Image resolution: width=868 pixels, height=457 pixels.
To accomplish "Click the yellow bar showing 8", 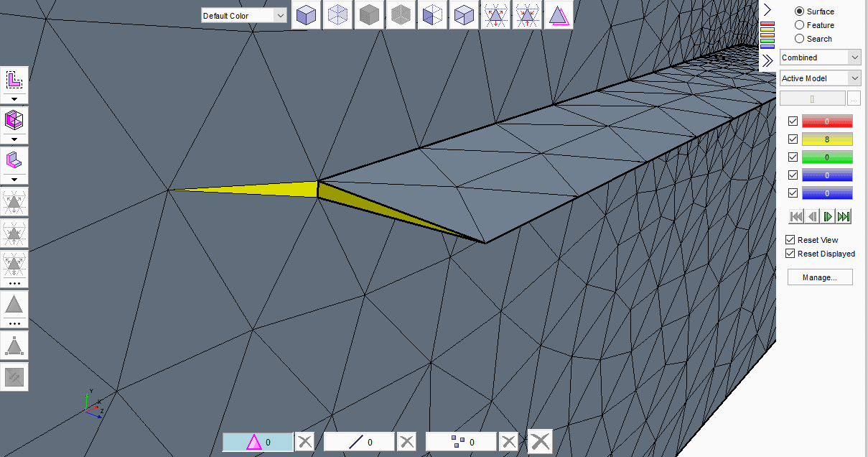I will point(827,139).
